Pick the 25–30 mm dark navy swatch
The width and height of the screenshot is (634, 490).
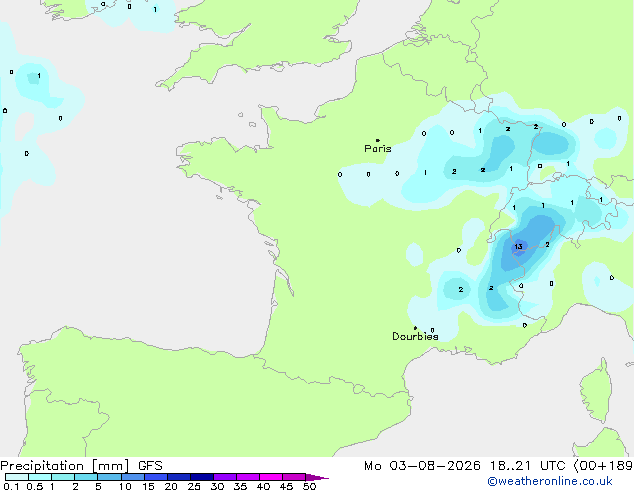pos(202,477)
